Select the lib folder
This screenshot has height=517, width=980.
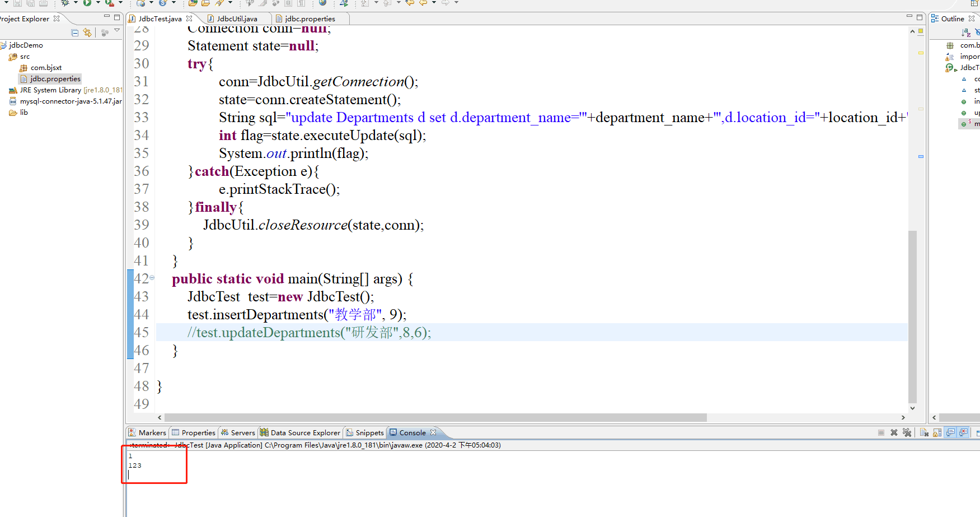[x=18, y=112]
